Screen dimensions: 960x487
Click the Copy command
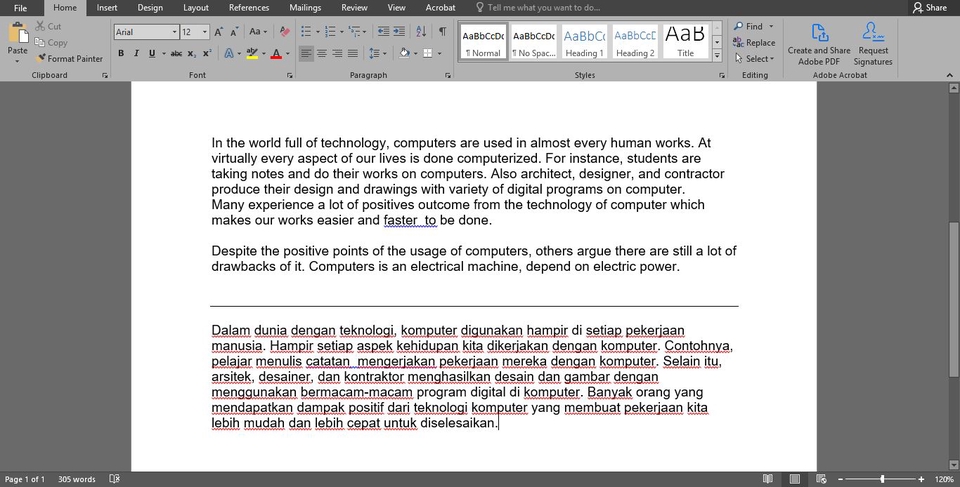[x=51, y=42]
